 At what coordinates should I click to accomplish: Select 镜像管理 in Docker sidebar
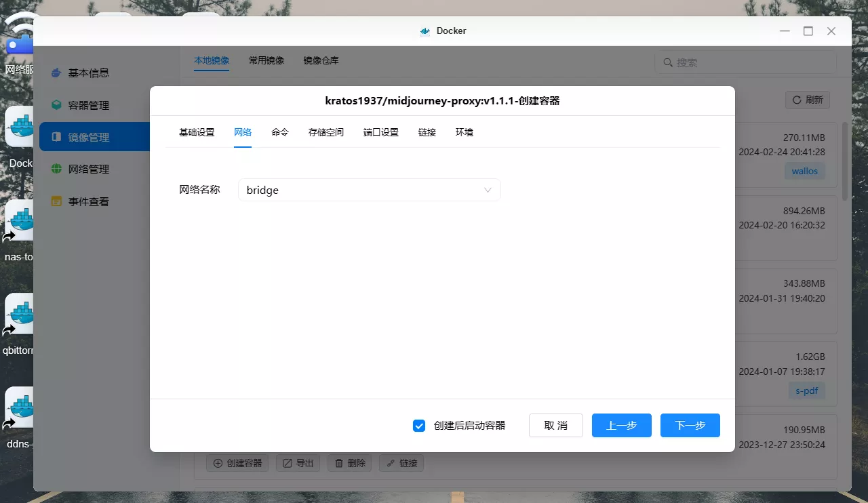pos(94,137)
